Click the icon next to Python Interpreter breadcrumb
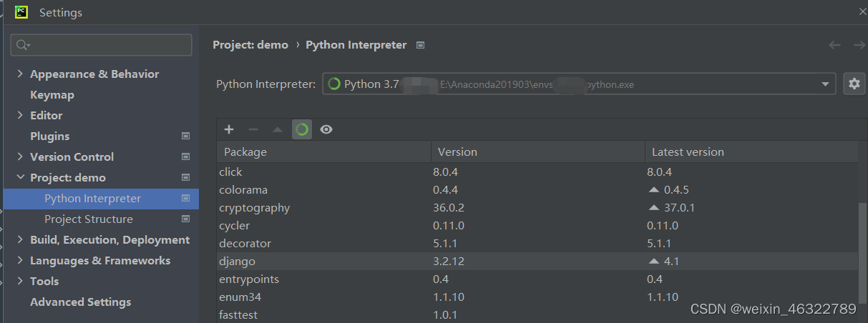This screenshot has height=323, width=868. click(421, 45)
